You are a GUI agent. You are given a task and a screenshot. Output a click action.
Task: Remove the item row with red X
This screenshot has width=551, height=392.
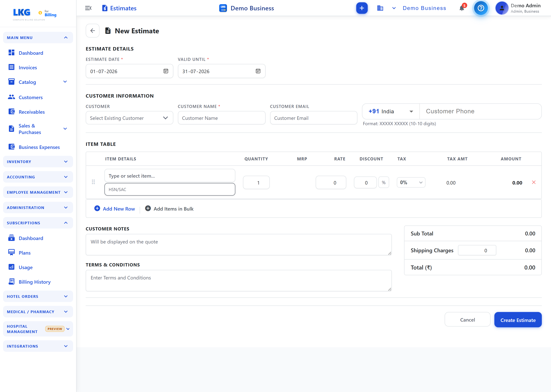coord(534,182)
